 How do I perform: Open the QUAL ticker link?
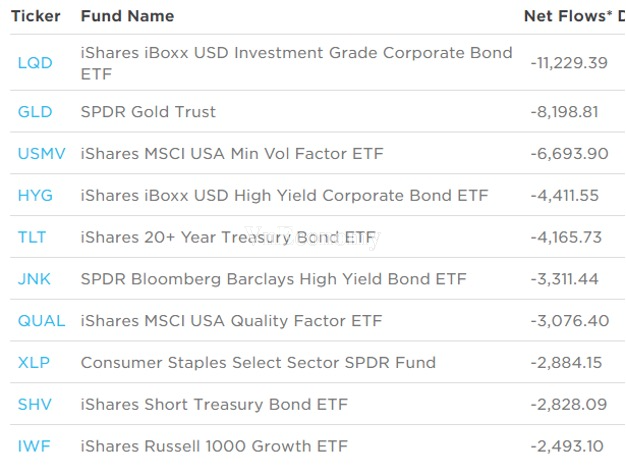(41, 321)
